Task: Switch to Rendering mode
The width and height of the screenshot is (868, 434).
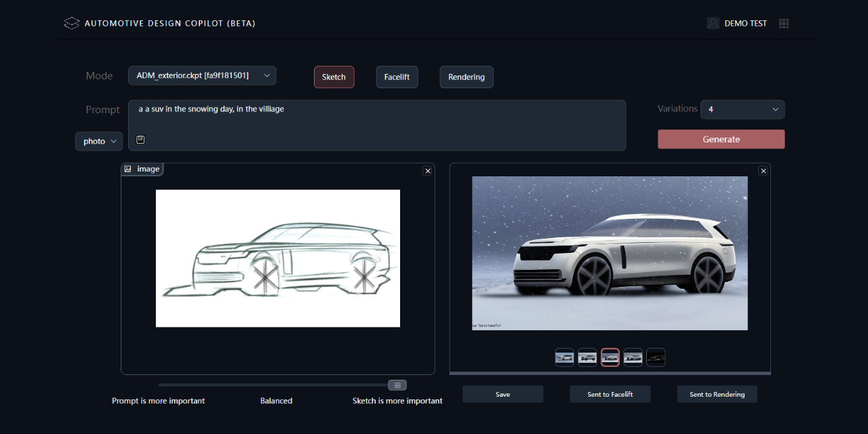Action: [466, 77]
